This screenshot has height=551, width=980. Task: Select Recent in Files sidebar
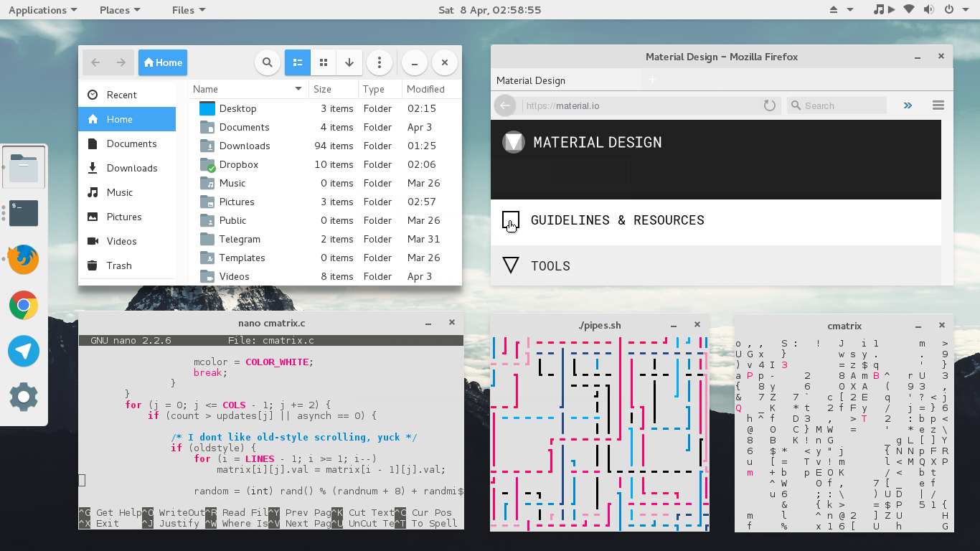tap(127, 95)
